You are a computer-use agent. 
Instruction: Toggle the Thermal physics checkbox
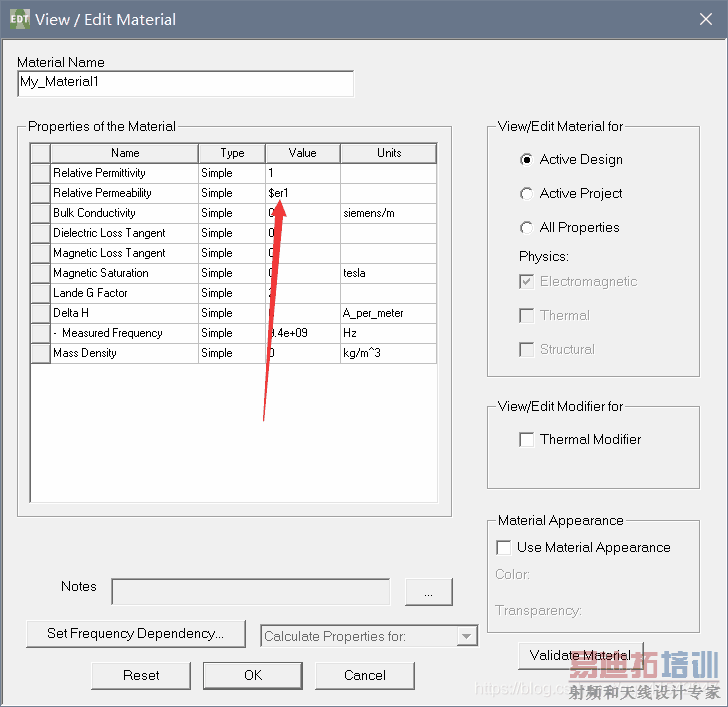(526, 316)
